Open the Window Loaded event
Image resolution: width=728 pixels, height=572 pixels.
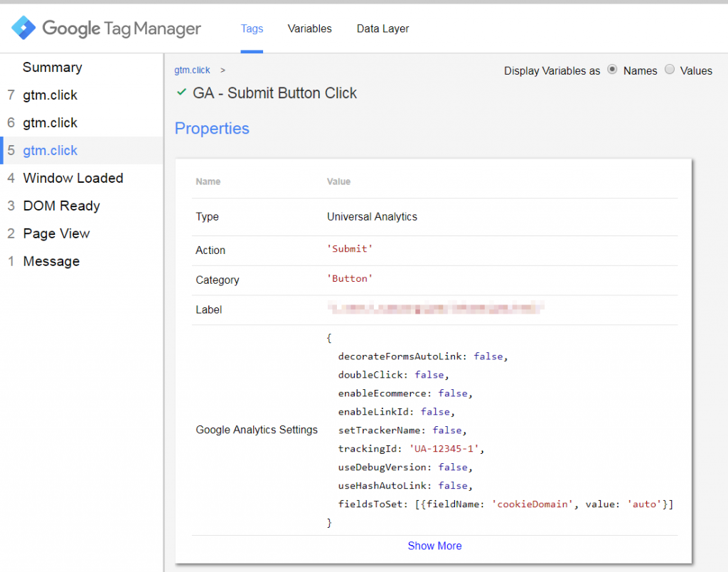(73, 179)
